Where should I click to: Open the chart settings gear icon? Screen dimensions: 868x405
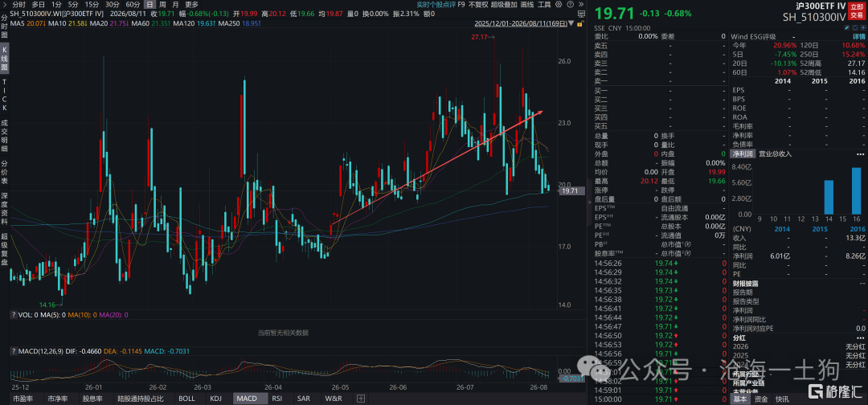pos(559,4)
